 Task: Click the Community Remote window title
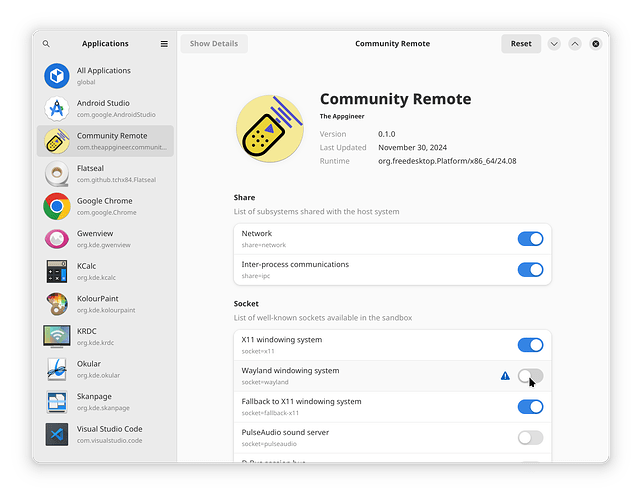click(x=392, y=43)
